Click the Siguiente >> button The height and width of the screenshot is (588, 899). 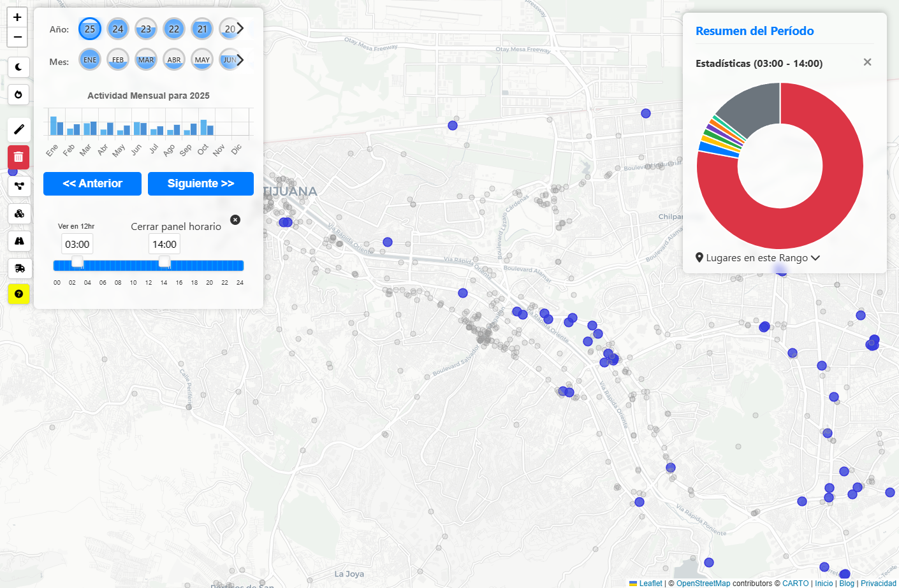tap(201, 183)
